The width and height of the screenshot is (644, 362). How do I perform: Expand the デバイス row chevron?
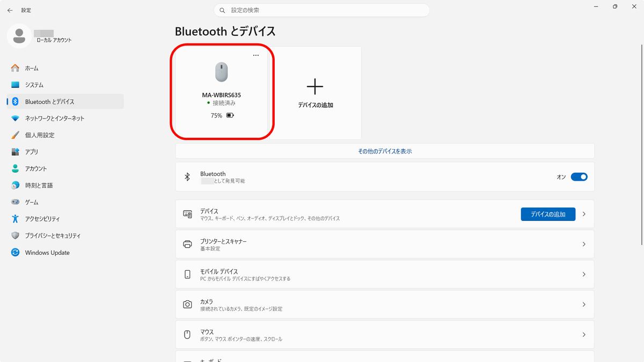click(x=584, y=214)
